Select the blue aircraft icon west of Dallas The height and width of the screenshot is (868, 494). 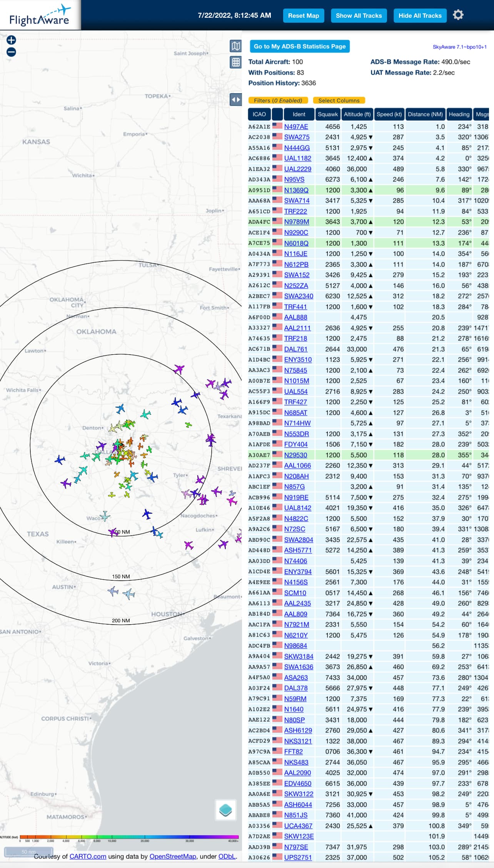[60, 459]
